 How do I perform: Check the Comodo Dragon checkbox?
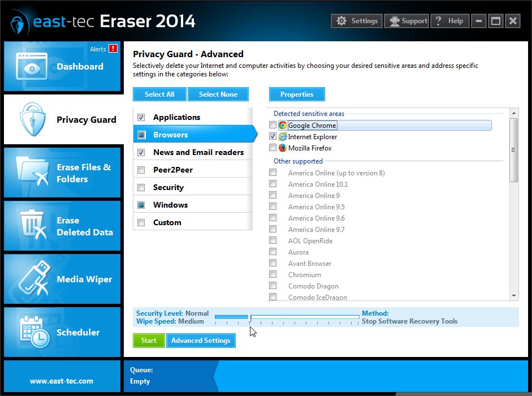[273, 286]
